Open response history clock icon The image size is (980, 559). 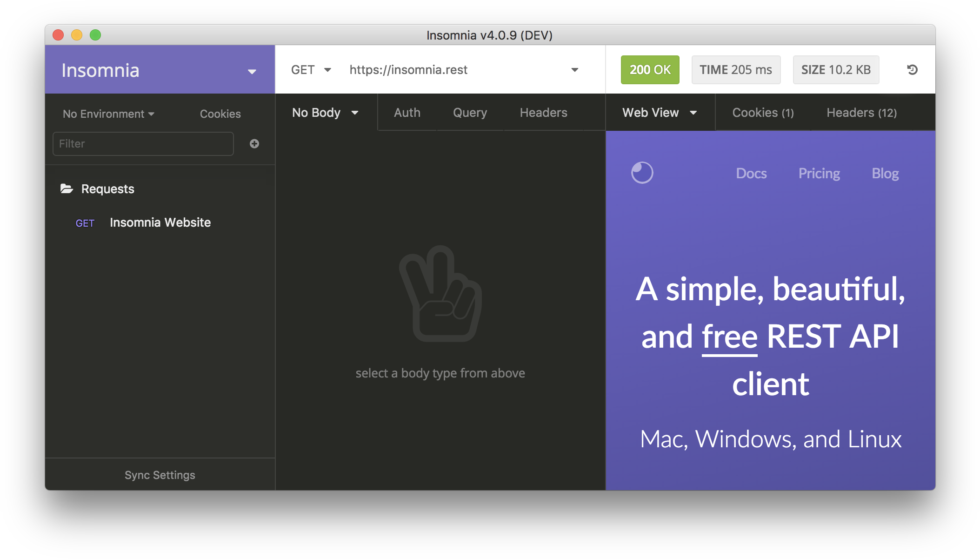pyautogui.click(x=912, y=70)
